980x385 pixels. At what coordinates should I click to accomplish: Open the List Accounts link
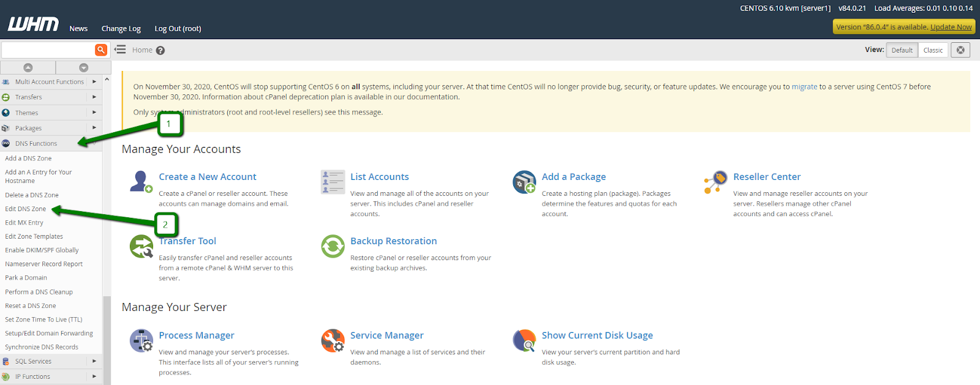tap(380, 177)
